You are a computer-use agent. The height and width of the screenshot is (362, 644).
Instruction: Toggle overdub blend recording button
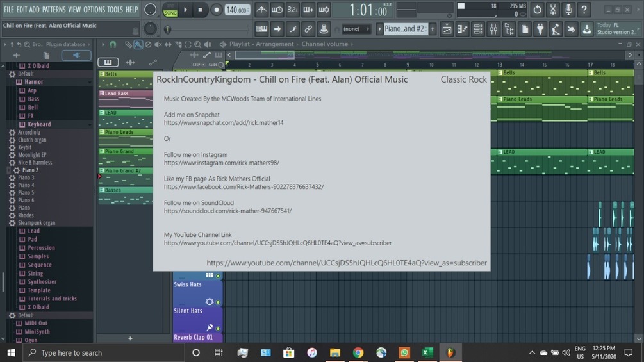pos(308,10)
